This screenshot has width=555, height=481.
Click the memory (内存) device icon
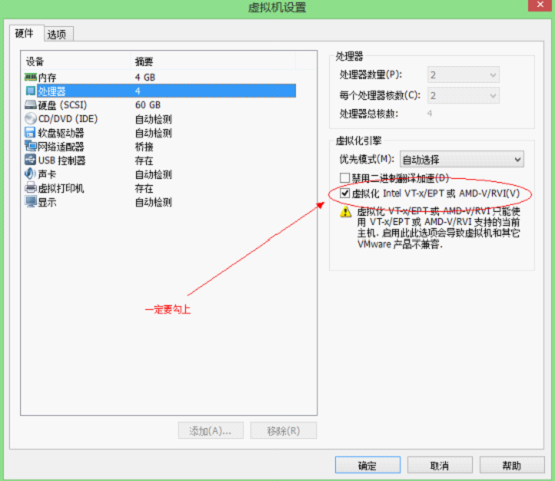pyautogui.click(x=31, y=77)
